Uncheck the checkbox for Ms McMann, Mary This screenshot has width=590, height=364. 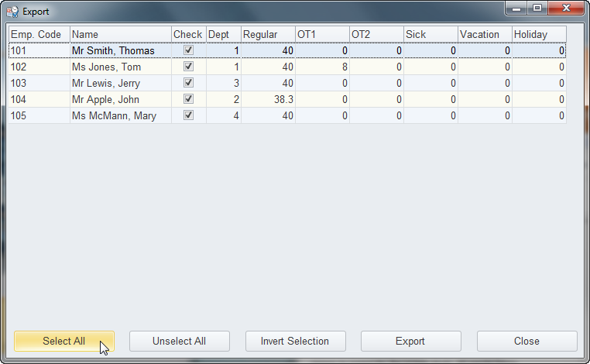coord(188,115)
